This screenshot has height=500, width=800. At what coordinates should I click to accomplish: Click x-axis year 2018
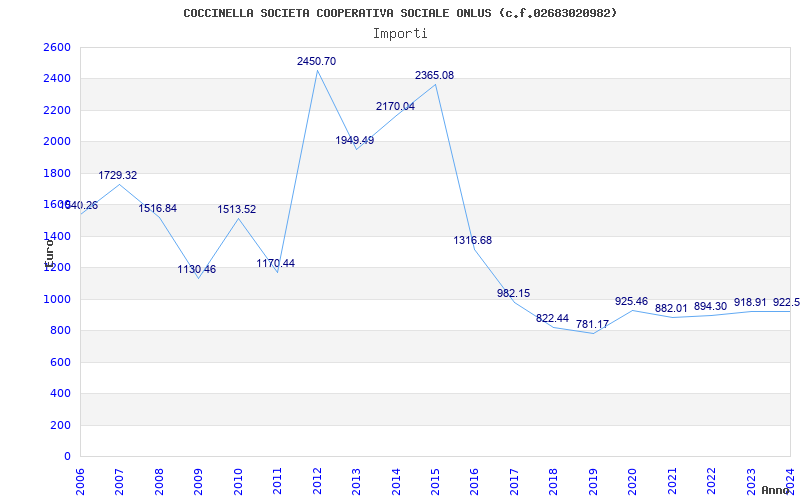pos(554,482)
